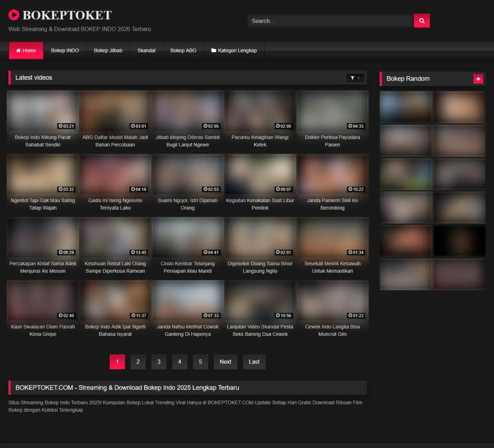Click the clock icon on the 03:01 badge

pyautogui.click(x=133, y=126)
